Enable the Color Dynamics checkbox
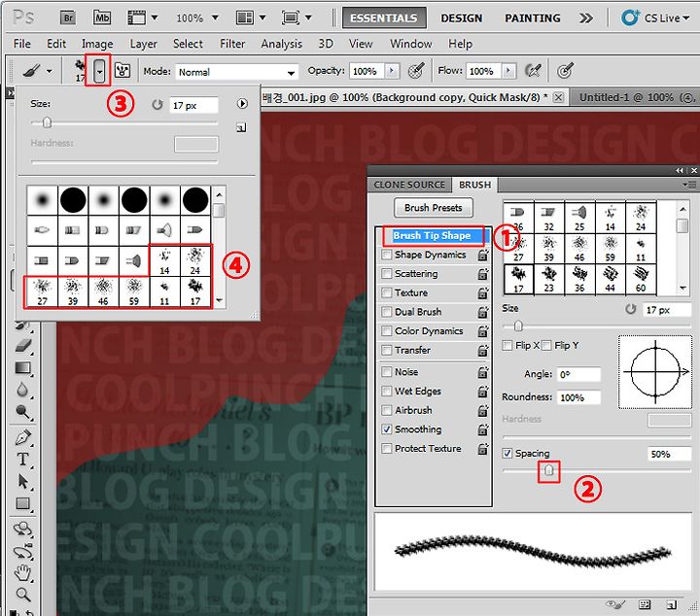This screenshot has height=616, width=700. point(387,331)
